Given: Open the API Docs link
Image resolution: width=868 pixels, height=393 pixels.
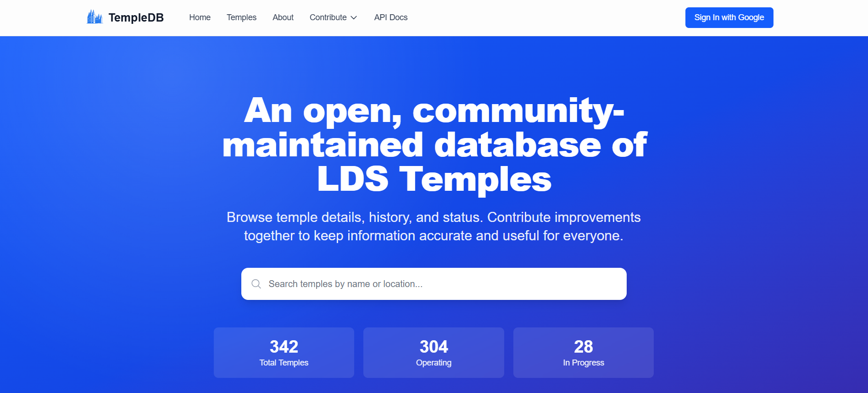Looking at the screenshot, I should point(390,17).
